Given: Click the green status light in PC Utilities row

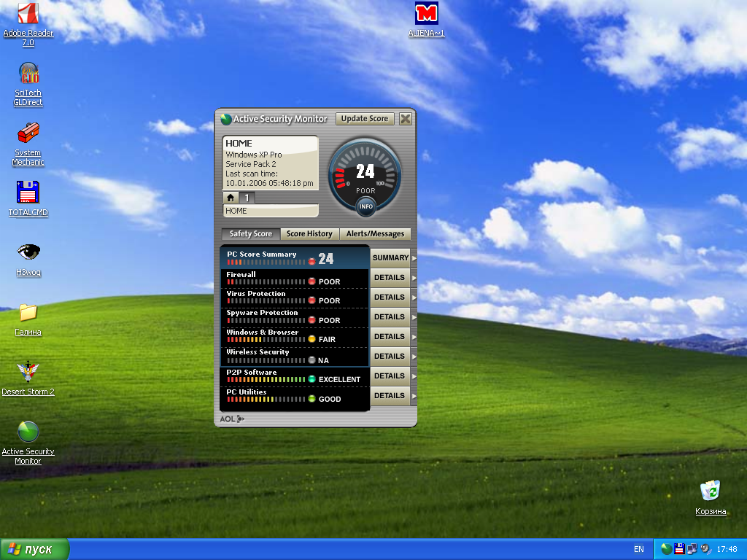Looking at the screenshot, I should (x=311, y=399).
